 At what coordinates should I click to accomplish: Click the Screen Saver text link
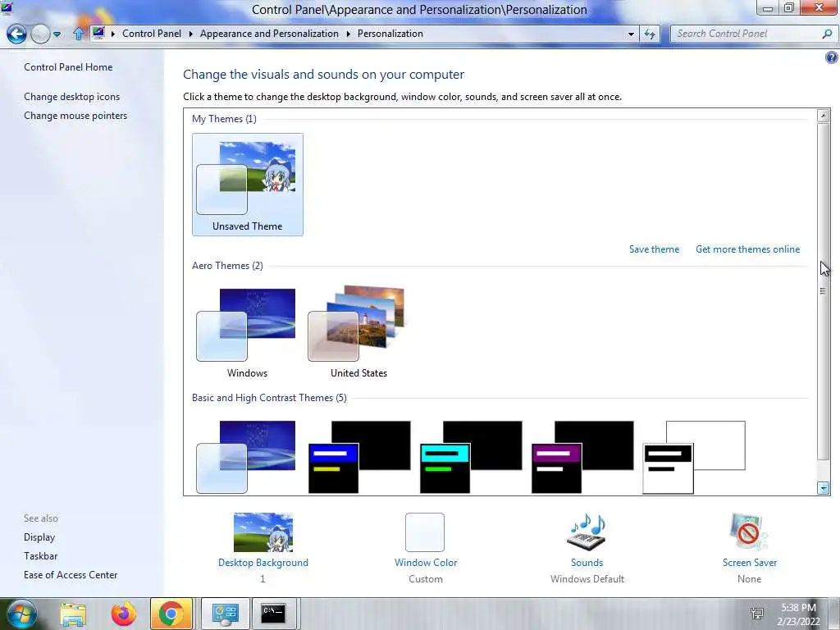750,563
